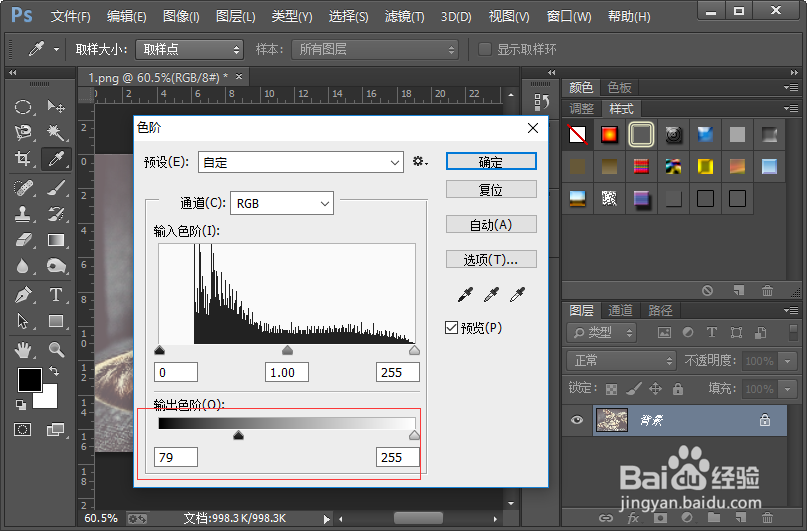Select the Elliptical Marquee tool
The image size is (807, 531).
point(23,107)
